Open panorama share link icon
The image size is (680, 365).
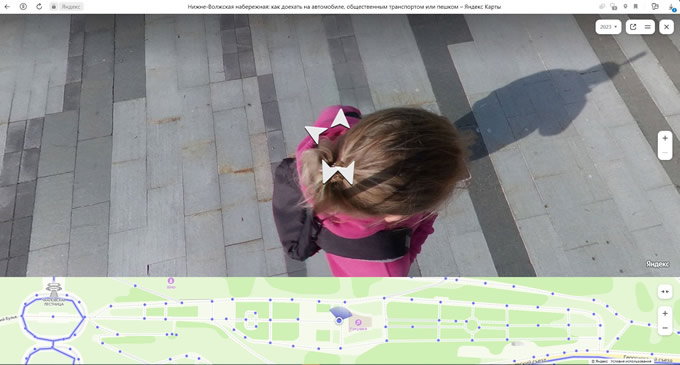click(x=633, y=27)
